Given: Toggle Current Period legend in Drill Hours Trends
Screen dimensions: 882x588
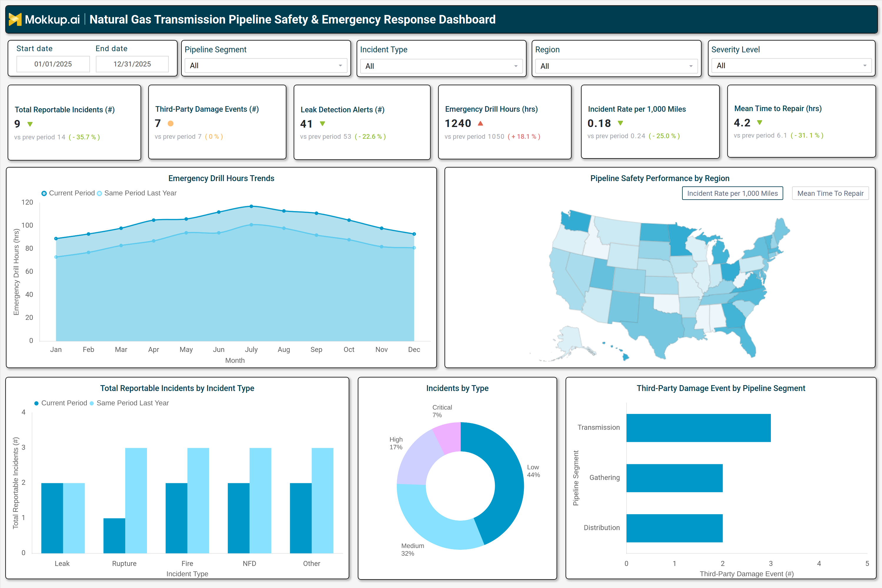Looking at the screenshot, I should pyautogui.click(x=68, y=193).
